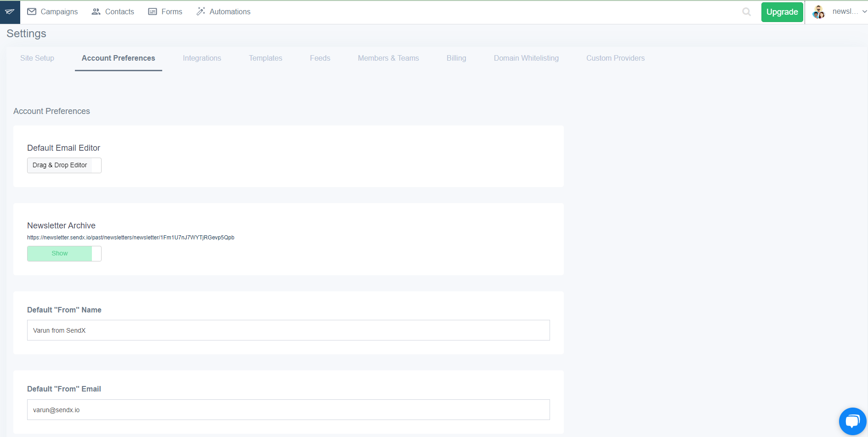This screenshot has width=868, height=437.
Task: Open the live chat bubble widget
Action: click(x=853, y=421)
